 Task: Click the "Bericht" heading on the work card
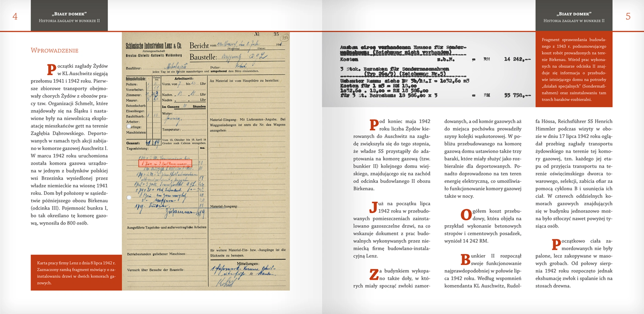[x=199, y=46]
